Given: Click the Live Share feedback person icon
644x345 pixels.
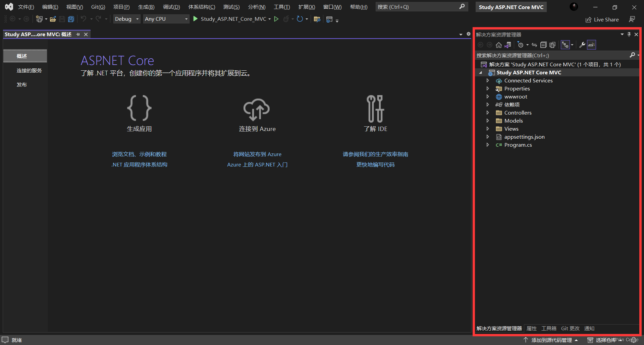Looking at the screenshot, I should point(632,19).
